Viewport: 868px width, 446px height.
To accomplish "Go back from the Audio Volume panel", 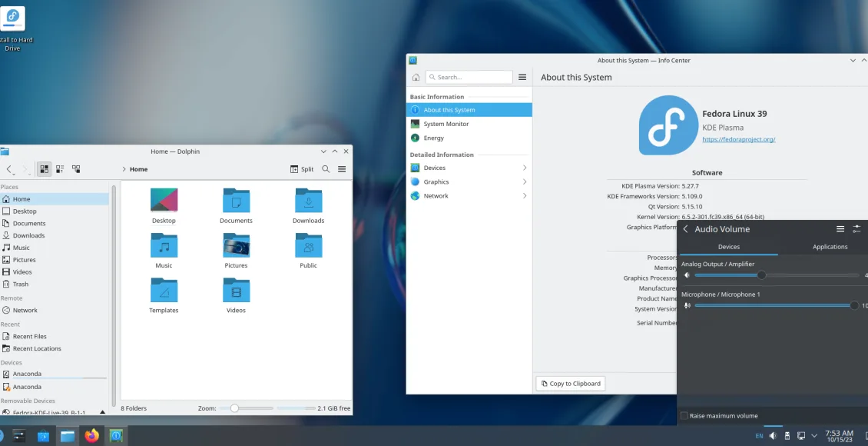I will (685, 229).
